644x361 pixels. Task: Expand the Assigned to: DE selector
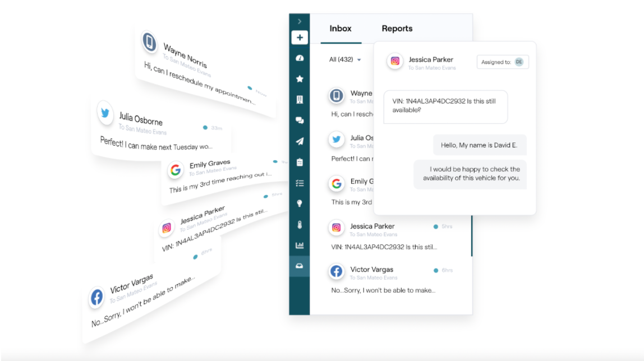click(503, 62)
